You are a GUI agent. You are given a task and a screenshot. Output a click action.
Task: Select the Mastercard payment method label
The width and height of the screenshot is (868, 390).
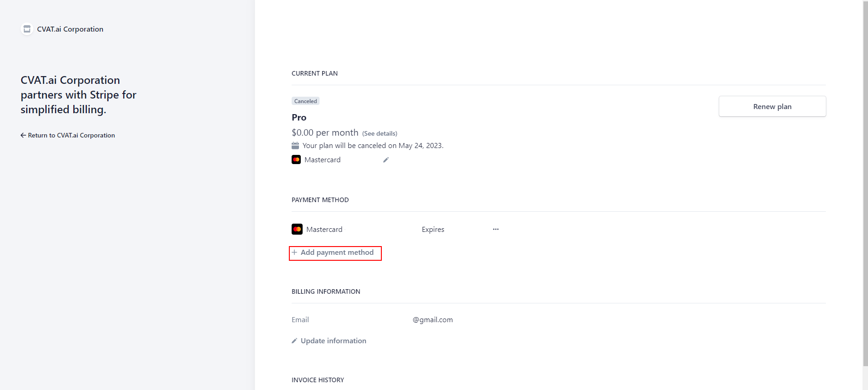click(x=324, y=229)
